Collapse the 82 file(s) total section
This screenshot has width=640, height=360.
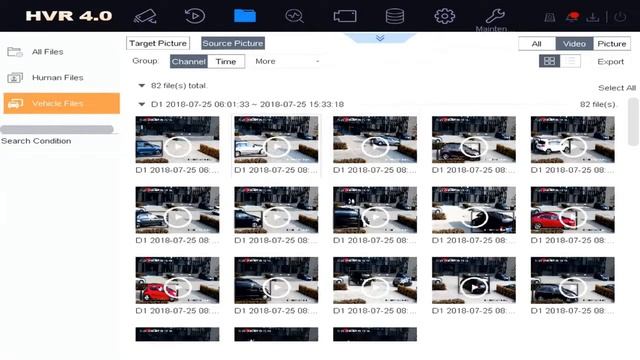(x=142, y=86)
